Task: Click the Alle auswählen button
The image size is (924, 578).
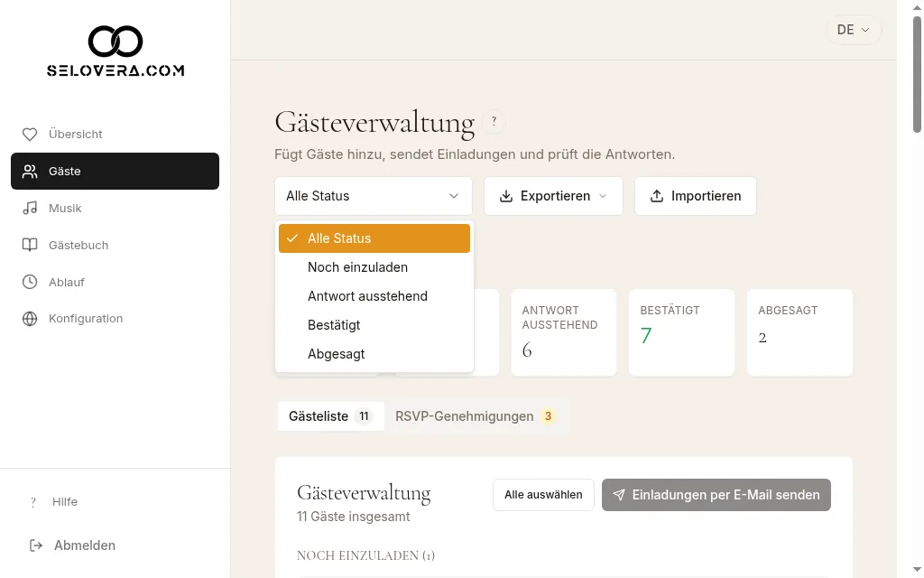Action: coord(543,495)
